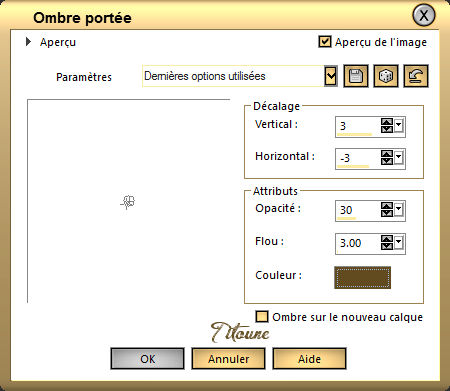The height and width of the screenshot is (391, 450).
Task: Increase the Opacité value with up arrow
Action: coord(387,206)
